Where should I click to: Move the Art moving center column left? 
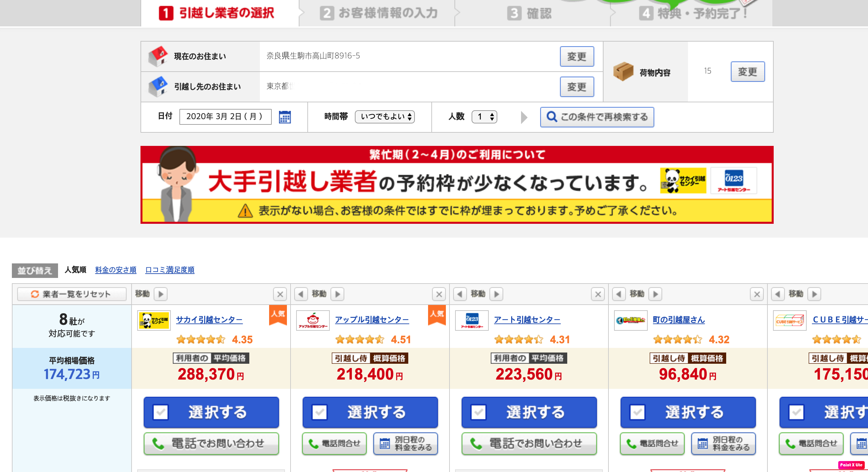pos(460,294)
